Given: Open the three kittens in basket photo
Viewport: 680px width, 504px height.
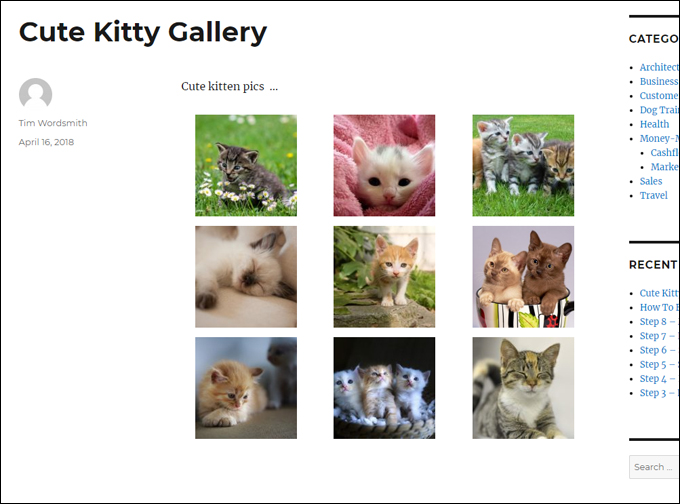Looking at the screenshot, I should point(384,388).
